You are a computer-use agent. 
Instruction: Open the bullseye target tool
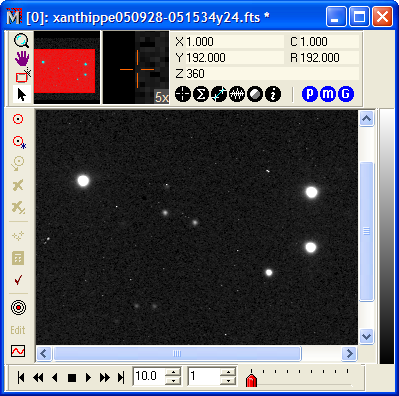18,307
